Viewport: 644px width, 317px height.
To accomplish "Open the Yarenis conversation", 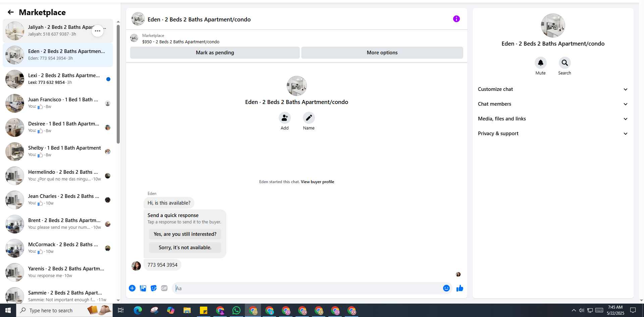I will 58,272.
